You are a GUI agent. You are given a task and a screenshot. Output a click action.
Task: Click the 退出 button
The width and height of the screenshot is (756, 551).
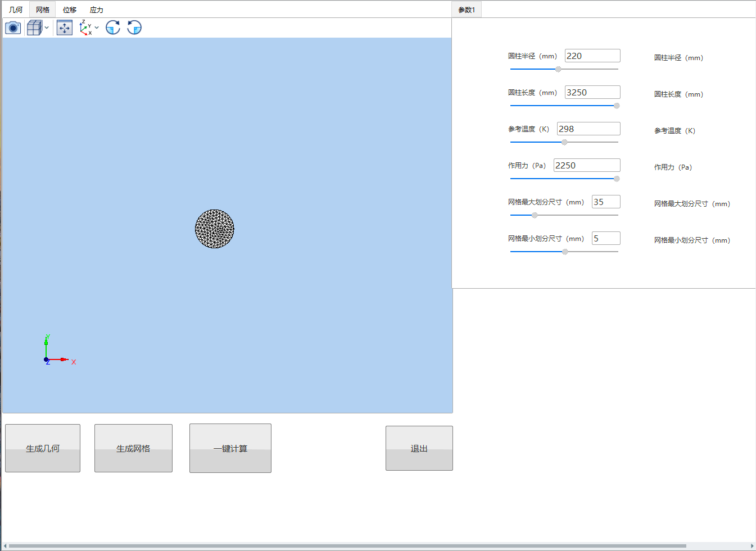pyautogui.click(x=419, y=448)
